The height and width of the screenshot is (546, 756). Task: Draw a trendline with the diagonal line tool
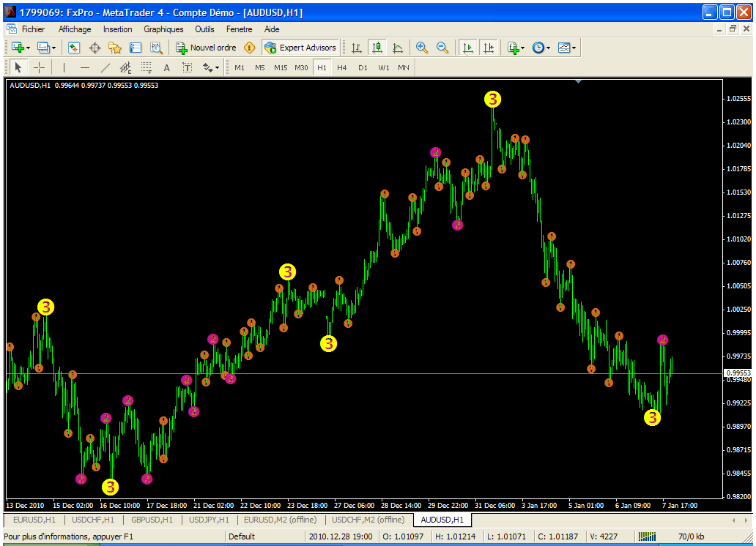105,67
